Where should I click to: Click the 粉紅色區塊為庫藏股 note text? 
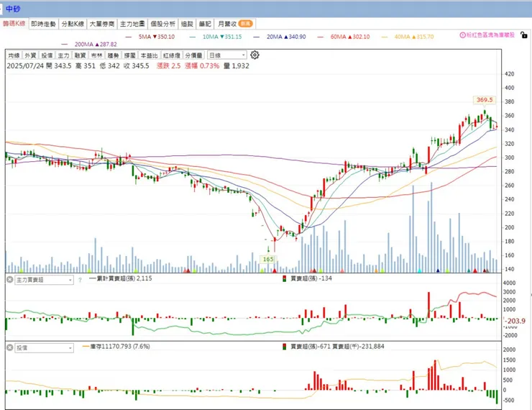coord(490,35)
